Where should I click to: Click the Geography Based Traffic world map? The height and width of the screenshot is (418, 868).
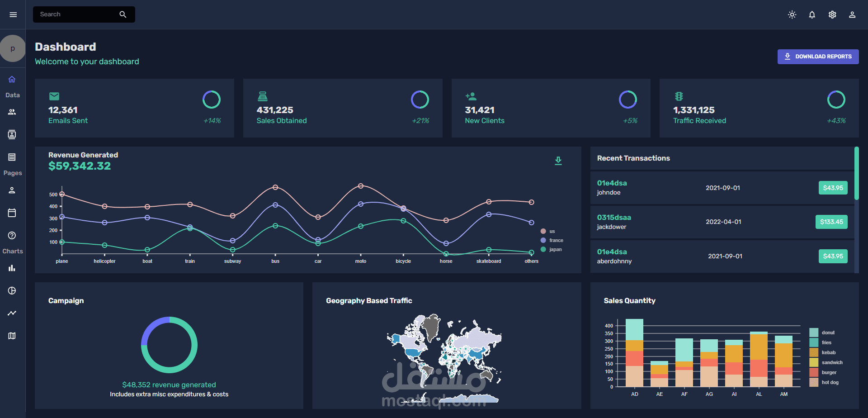pyautogui.click(x=444, y=357)
